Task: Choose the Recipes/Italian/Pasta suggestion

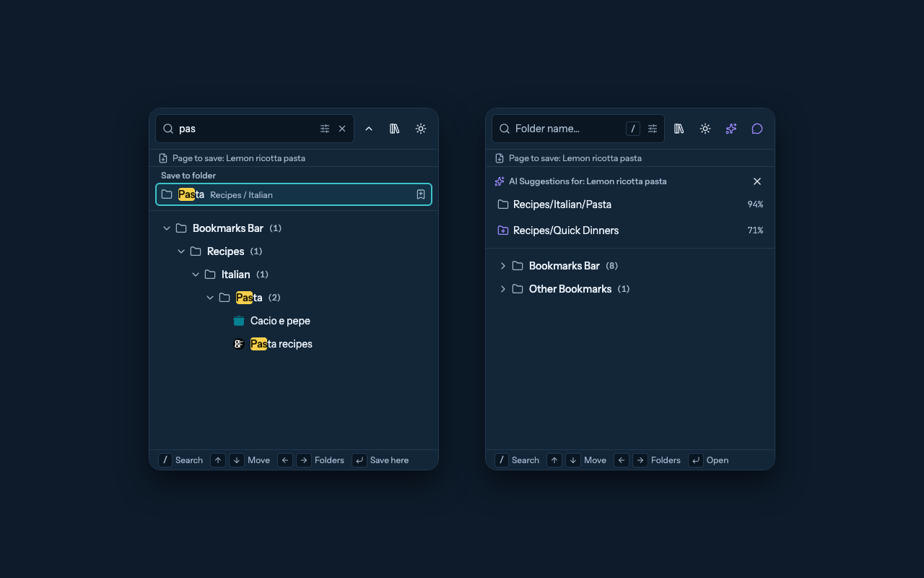Action: [x=630, y=204]
